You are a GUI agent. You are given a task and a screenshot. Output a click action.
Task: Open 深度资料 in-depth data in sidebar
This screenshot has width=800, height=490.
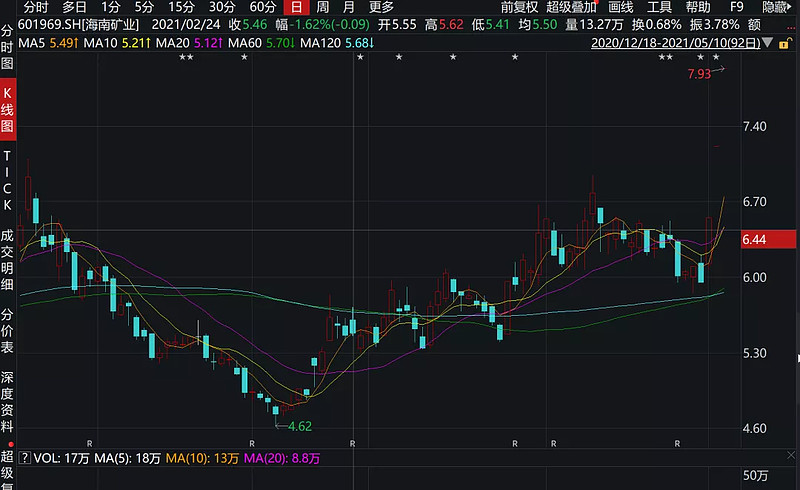pyautogui.click(x=7, y=402)
